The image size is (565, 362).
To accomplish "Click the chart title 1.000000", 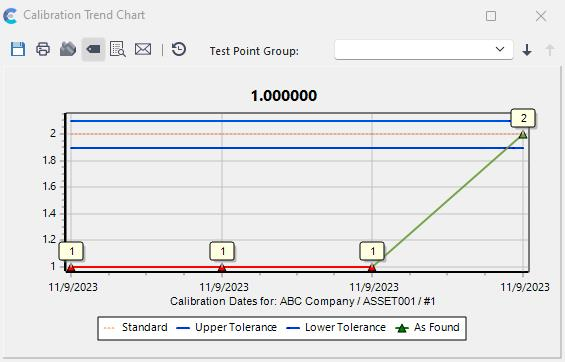I will tap(284, 96).
